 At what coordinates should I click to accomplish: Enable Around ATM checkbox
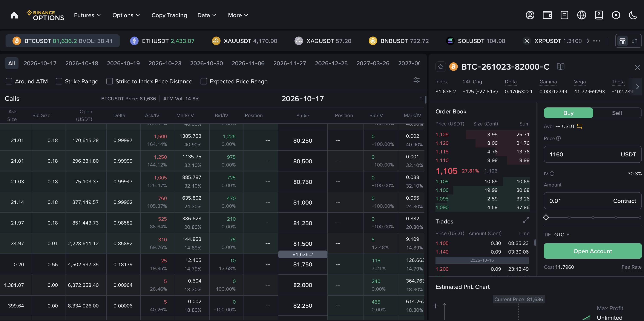(x=9, y=81)
